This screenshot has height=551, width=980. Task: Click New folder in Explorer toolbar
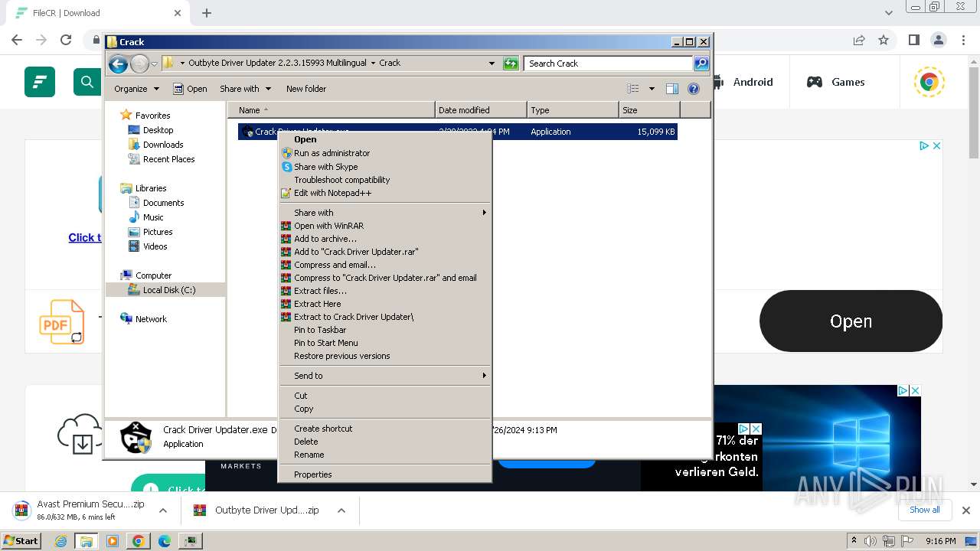(x=306, y=89)
